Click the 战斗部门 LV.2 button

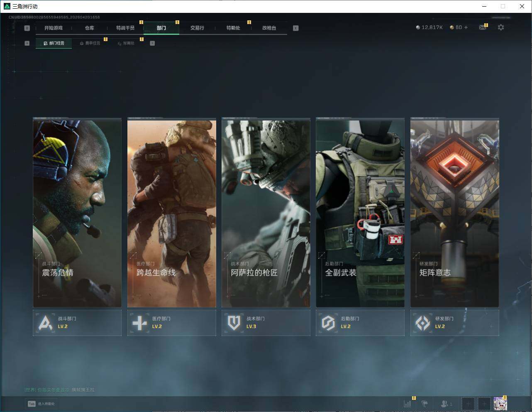[x=77, y=323]
